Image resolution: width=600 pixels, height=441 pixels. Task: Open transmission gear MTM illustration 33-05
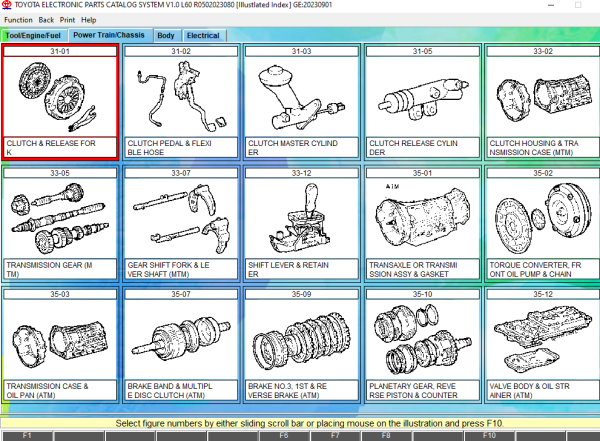point(60,219)
